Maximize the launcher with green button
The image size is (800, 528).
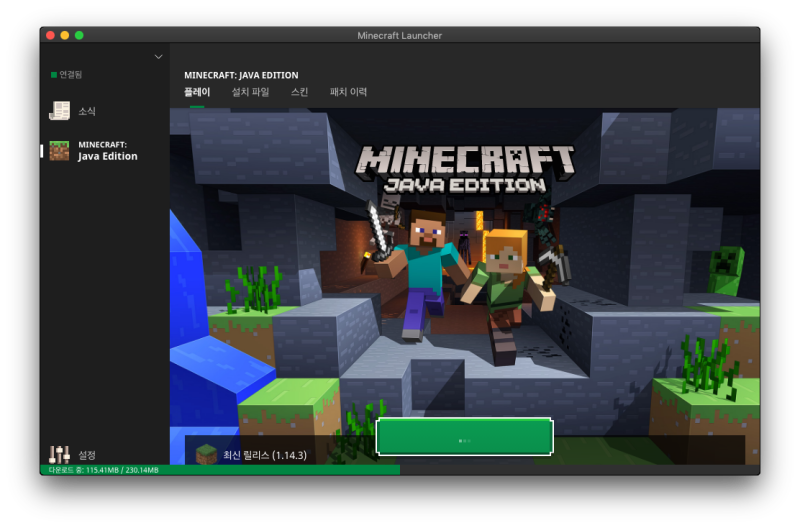[79, 35]
